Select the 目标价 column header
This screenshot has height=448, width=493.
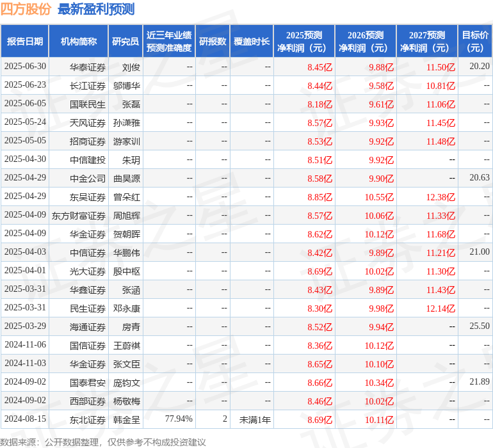click(x=475, y=41)
